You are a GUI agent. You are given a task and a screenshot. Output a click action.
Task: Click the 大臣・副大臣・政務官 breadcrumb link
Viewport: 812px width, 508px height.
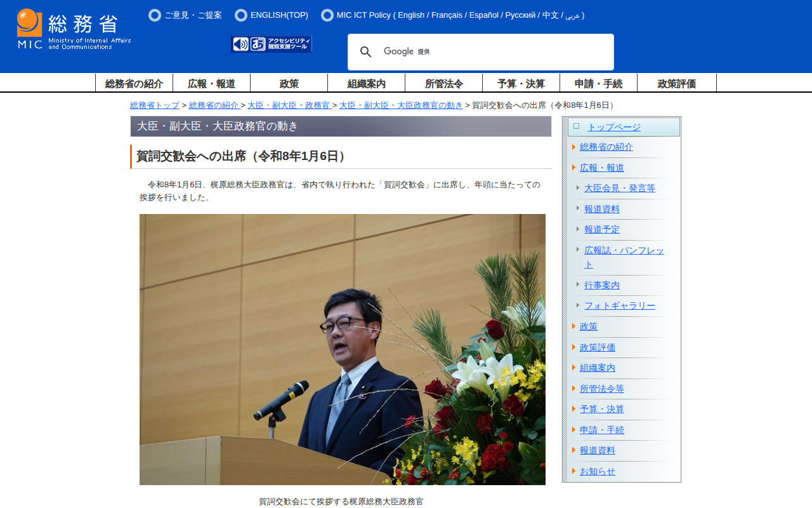[289, 105]
